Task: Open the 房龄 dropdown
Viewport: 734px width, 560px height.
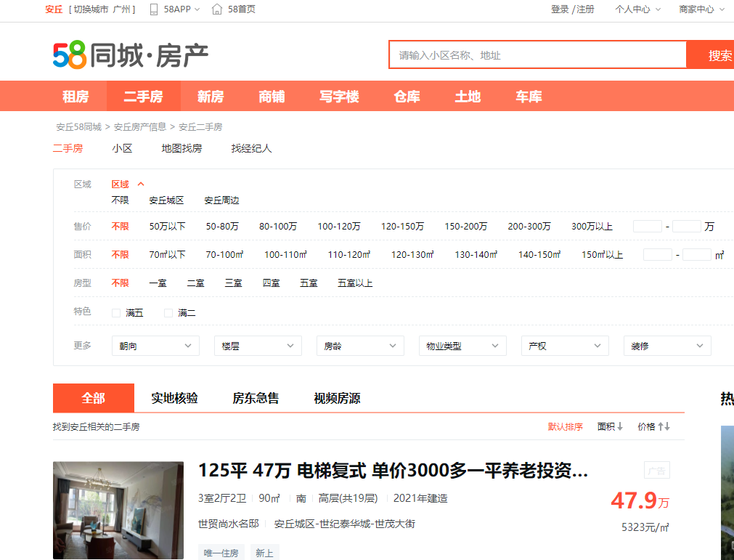Action: pos(360,346)
